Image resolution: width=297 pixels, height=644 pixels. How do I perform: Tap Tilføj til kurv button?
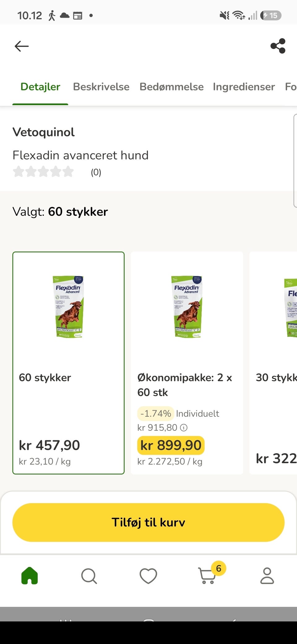tap(148, 522)
